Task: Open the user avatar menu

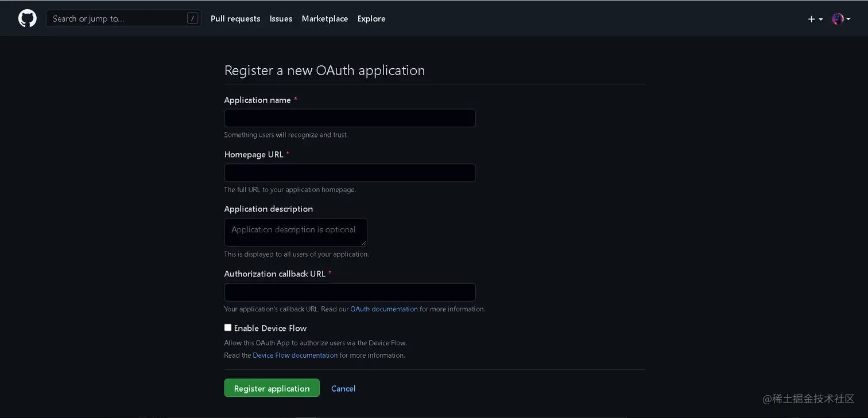Action: (841, 19)
